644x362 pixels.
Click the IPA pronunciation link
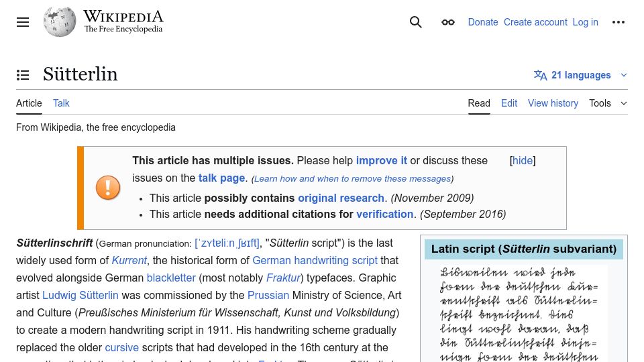227,243
